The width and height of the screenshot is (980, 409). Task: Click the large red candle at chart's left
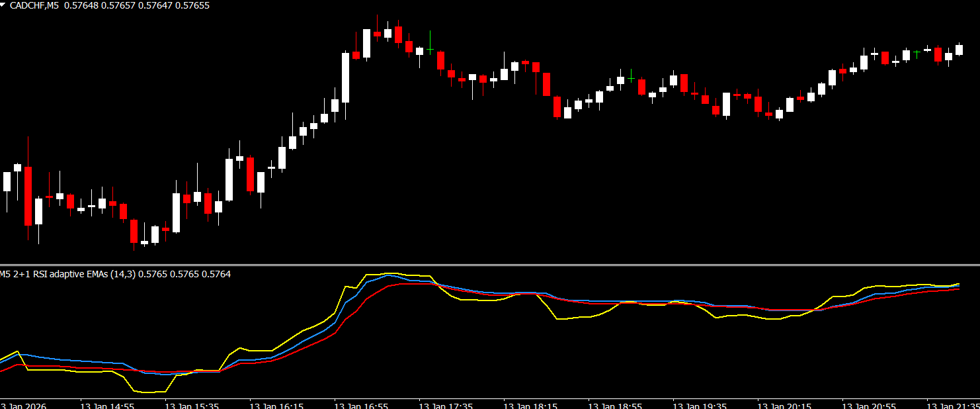(28, 196)
